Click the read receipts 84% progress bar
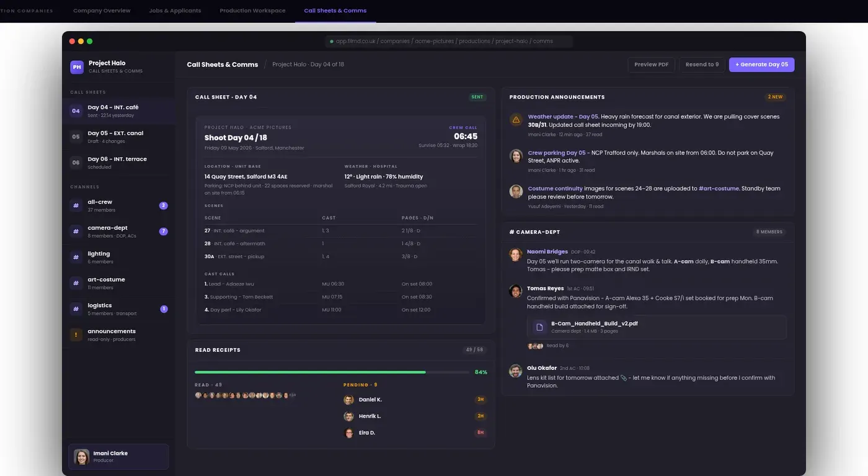The width and height of the screenshot is (868, 476). click(x=332, y=372)
